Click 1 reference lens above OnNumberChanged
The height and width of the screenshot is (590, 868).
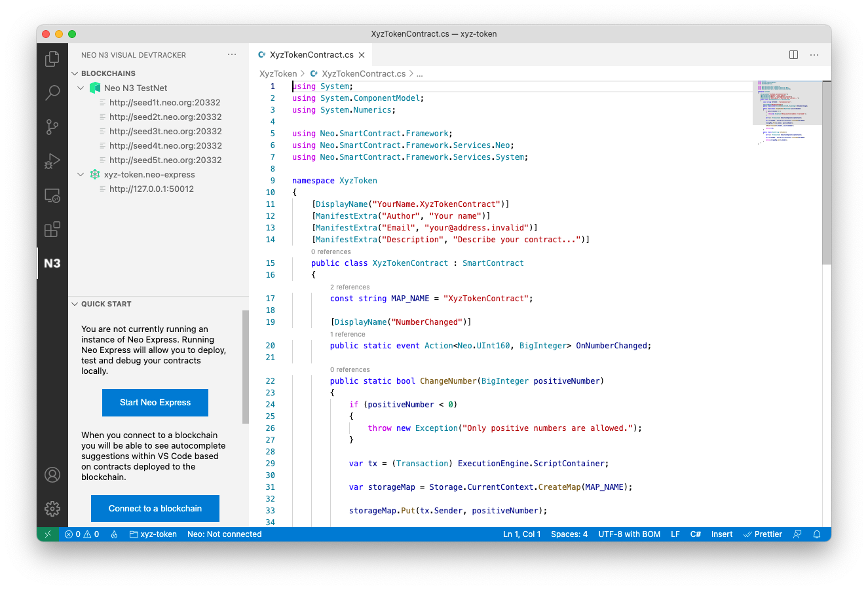[x=348, y=334]
